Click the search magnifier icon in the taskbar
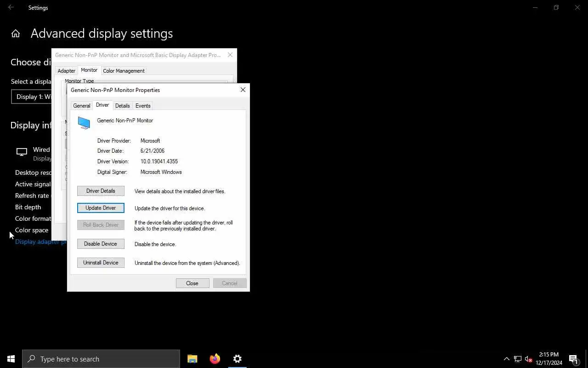The image size is (588, 368). (31, 359)
